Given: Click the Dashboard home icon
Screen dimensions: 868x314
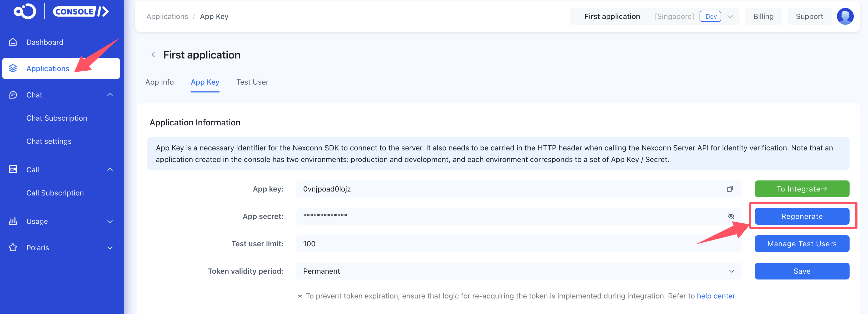Looking at the screenshot, I should [x=13, y=42].
